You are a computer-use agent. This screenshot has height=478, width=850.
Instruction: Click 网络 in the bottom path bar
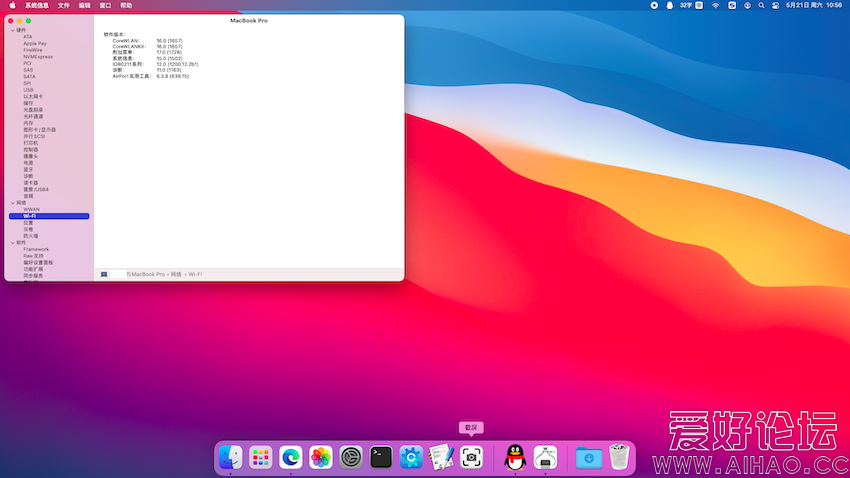(176, 274)
